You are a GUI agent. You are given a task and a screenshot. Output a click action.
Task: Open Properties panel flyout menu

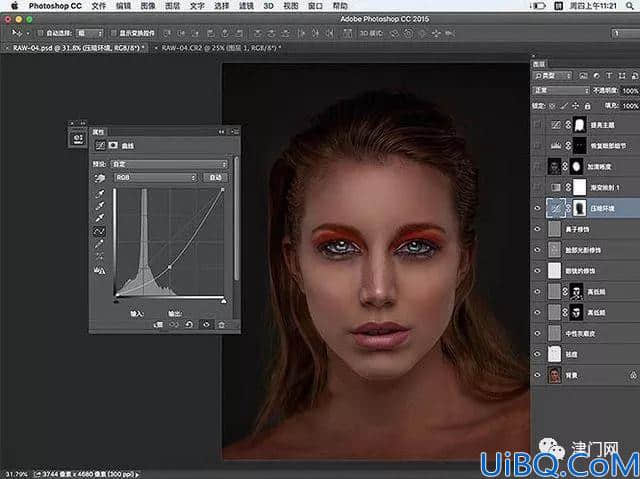point(235,132)
